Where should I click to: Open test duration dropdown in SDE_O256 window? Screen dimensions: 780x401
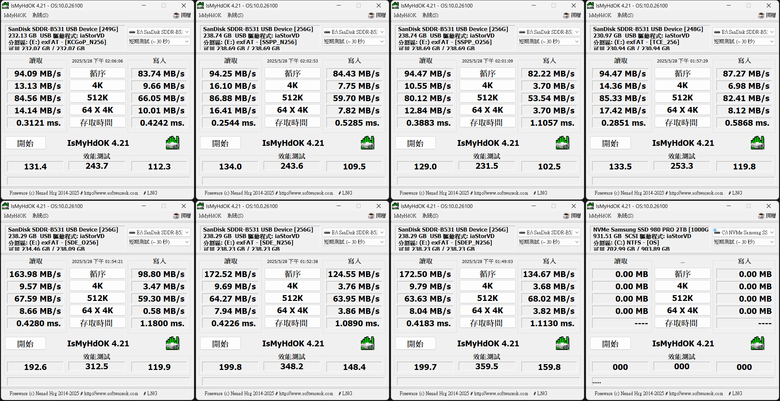click(159, 242)
